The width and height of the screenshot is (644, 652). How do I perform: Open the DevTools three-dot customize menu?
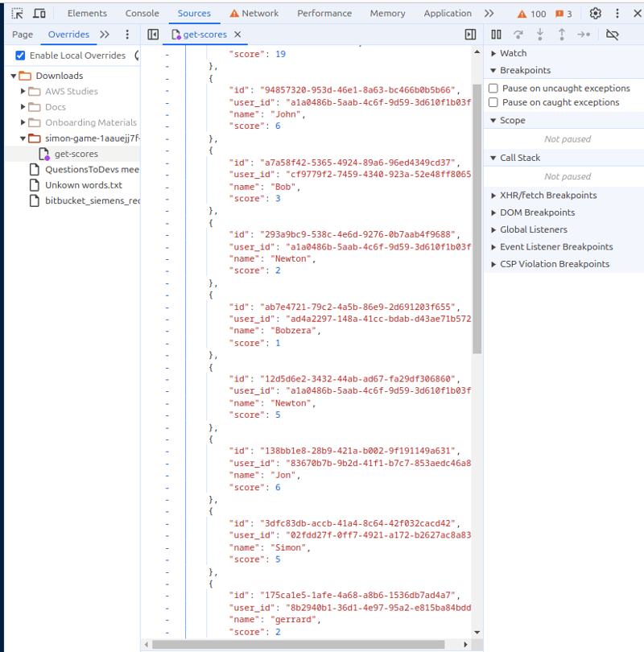(617, 14)
